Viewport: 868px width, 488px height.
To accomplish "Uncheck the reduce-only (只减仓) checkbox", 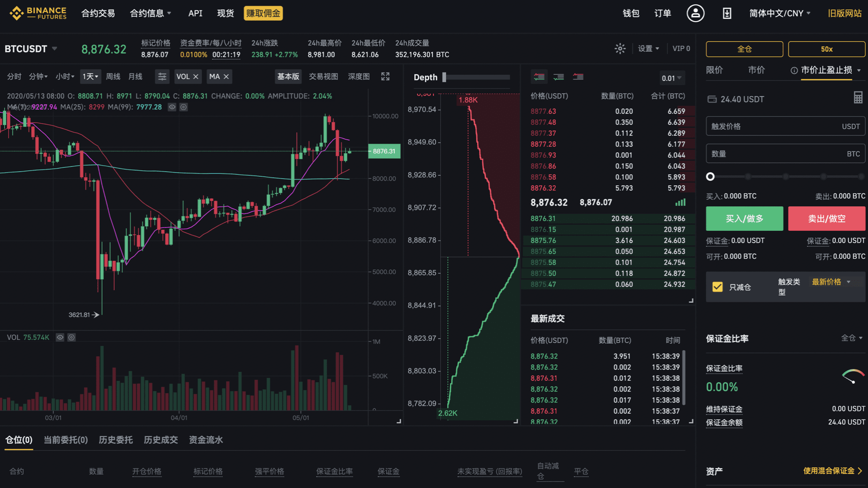I will coord(718,287).
